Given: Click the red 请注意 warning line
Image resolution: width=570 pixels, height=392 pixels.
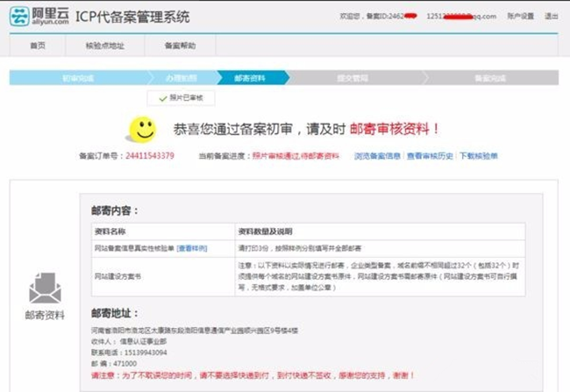Looking at the screenshot, I should (253, 375).
